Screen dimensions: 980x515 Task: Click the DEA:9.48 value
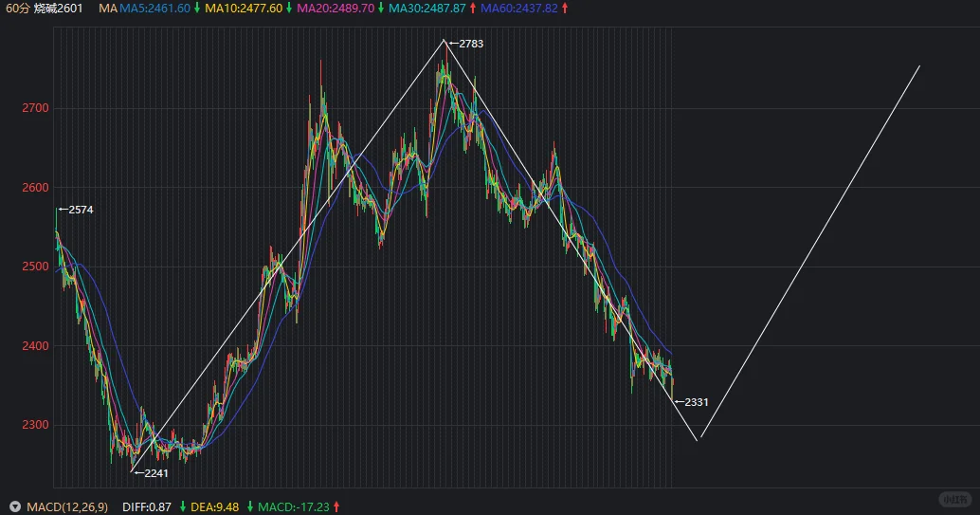click(x=214, y=506)
